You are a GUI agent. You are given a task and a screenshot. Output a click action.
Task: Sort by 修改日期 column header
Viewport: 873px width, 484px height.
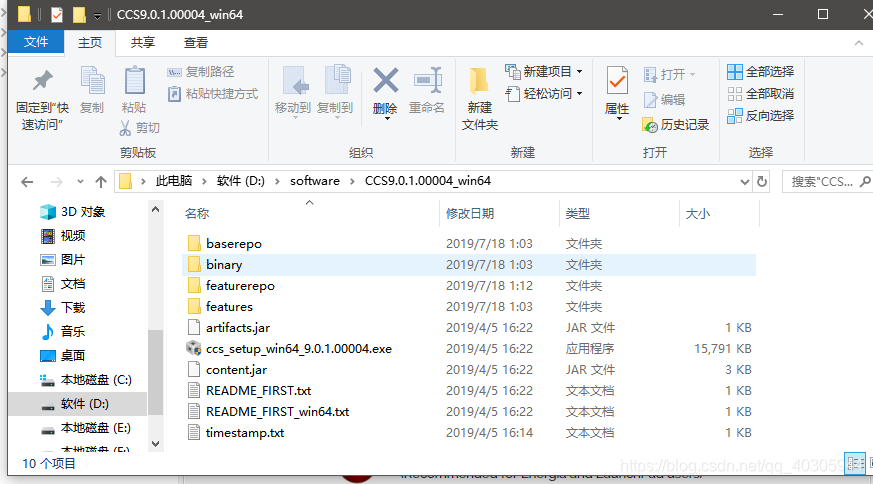499,213
